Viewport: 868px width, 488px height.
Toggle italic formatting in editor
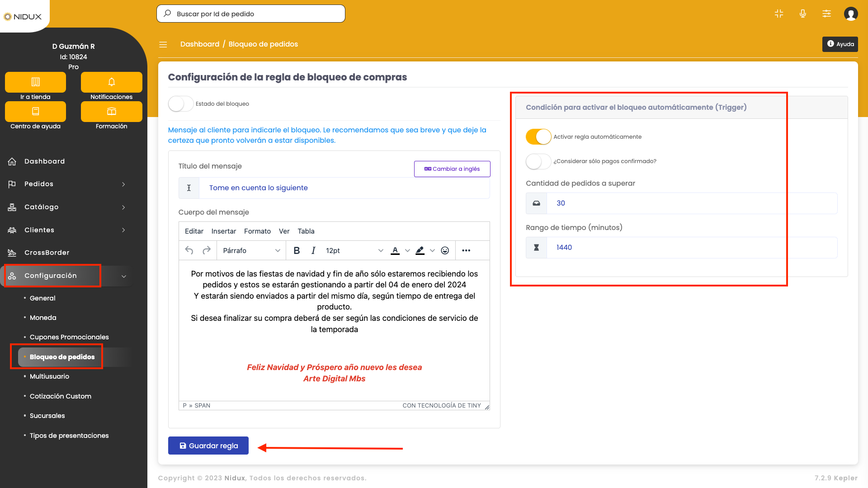[x=313, y=250]
